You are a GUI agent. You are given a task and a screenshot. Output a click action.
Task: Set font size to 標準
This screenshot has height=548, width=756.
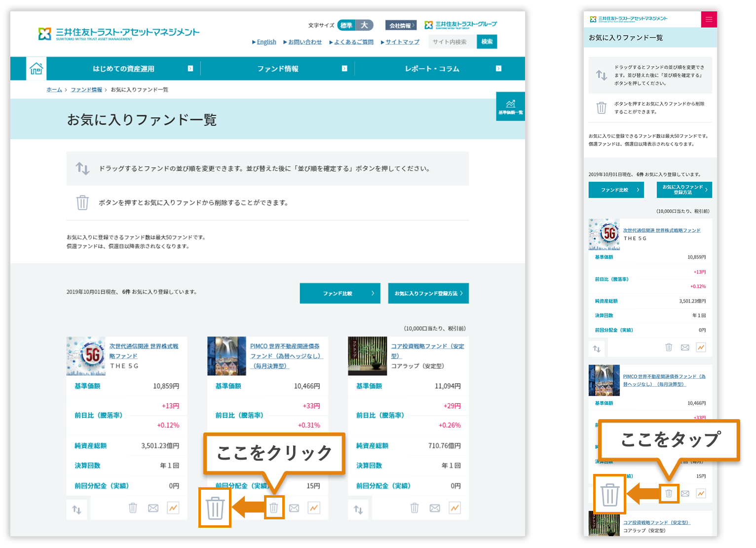[346, 25]
